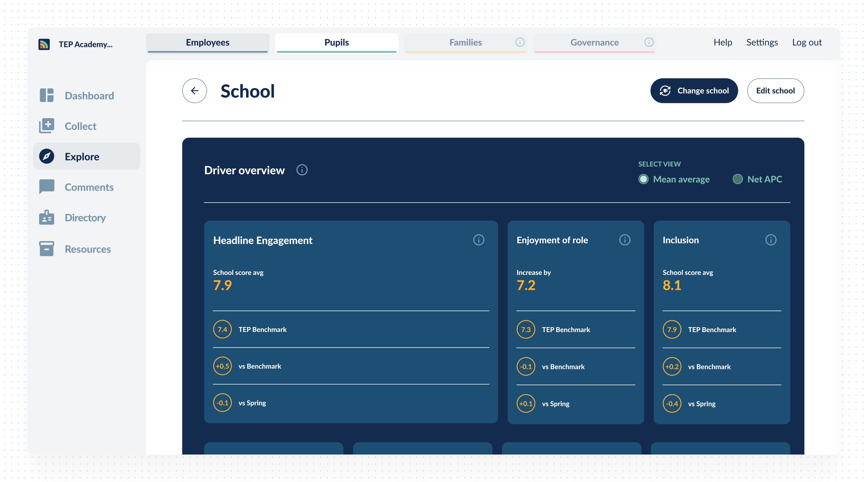Click the refresh icon in Change school

coord(665,91)
